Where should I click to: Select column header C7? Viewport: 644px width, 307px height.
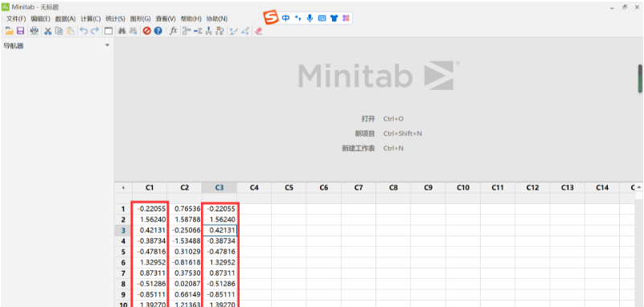pyautogui.click(x=358, y=187)
